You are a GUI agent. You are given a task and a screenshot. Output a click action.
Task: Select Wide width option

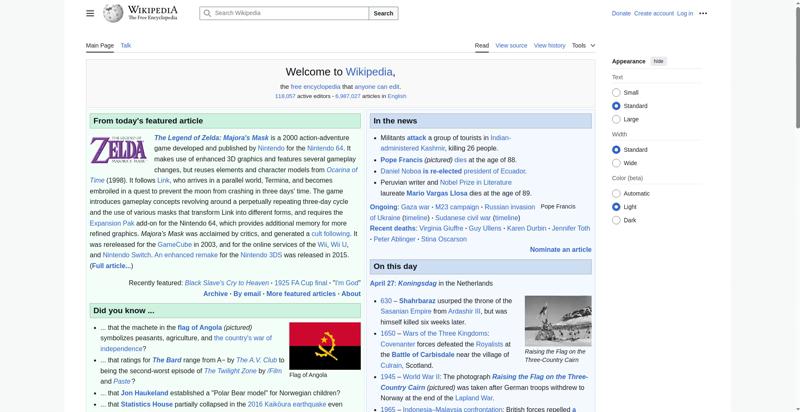coord(616,163)
